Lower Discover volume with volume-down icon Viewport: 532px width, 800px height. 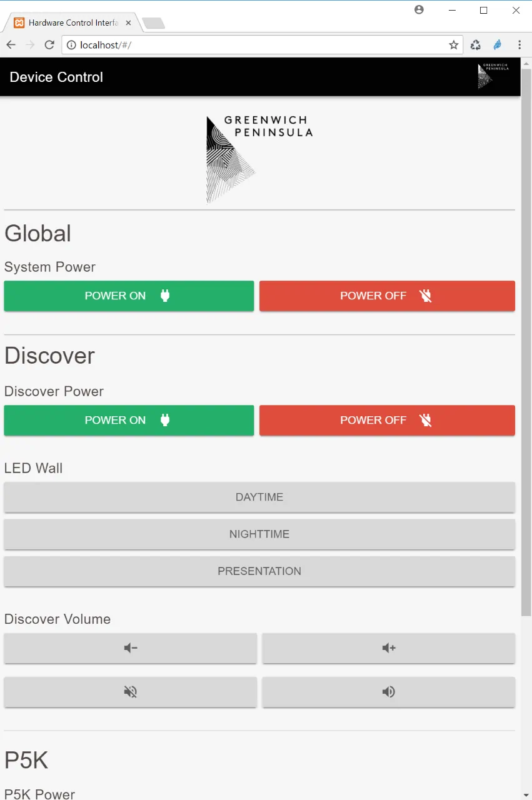[131, 648]
